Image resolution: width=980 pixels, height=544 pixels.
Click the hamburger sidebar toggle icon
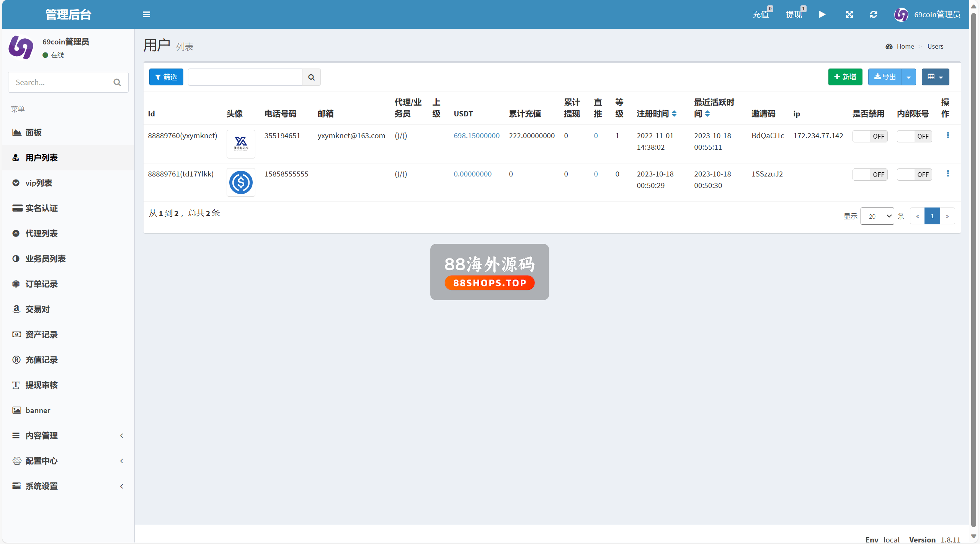pyautogui.click(x=146, y=15)
